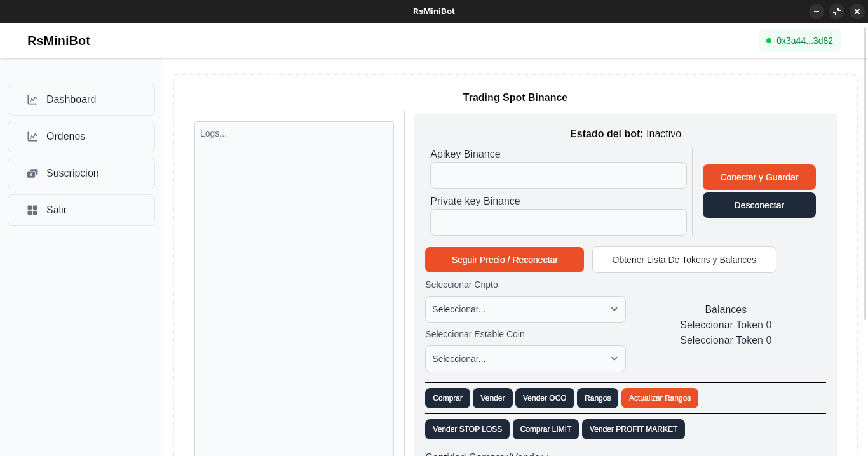The image size is (868, 456).
Task: Click the Dashboard chart icon in sidebar
Action: [32, 100]
